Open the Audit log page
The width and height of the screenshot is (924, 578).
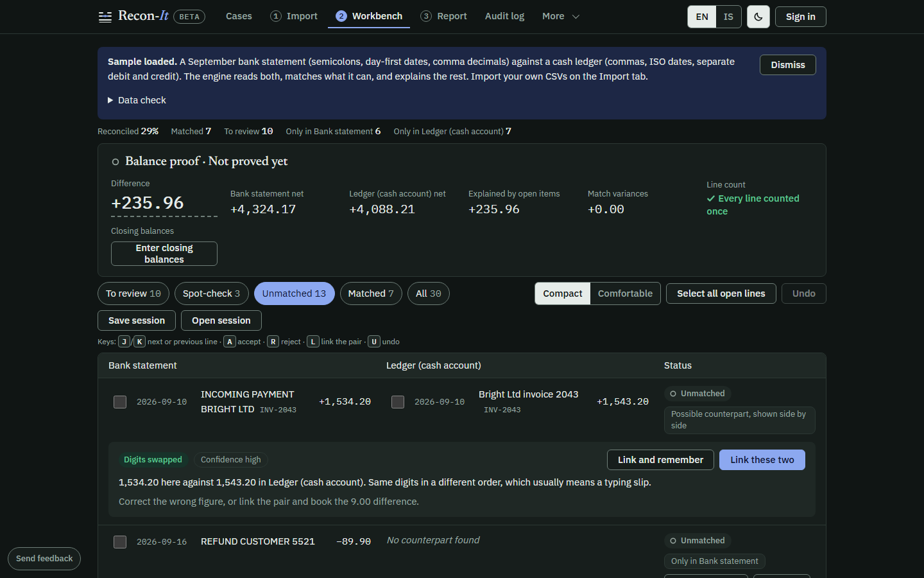click(504, 16)
